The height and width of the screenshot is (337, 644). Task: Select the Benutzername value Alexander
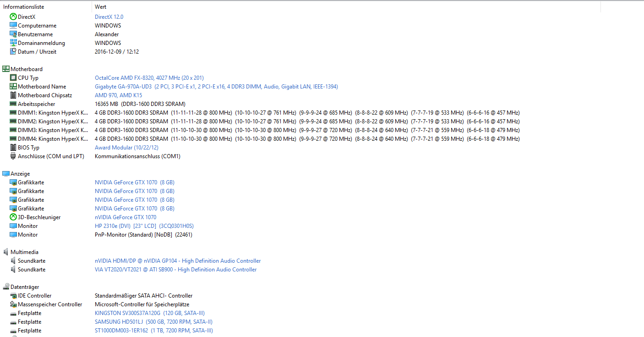pyautogui.click(x=107, y=34)
